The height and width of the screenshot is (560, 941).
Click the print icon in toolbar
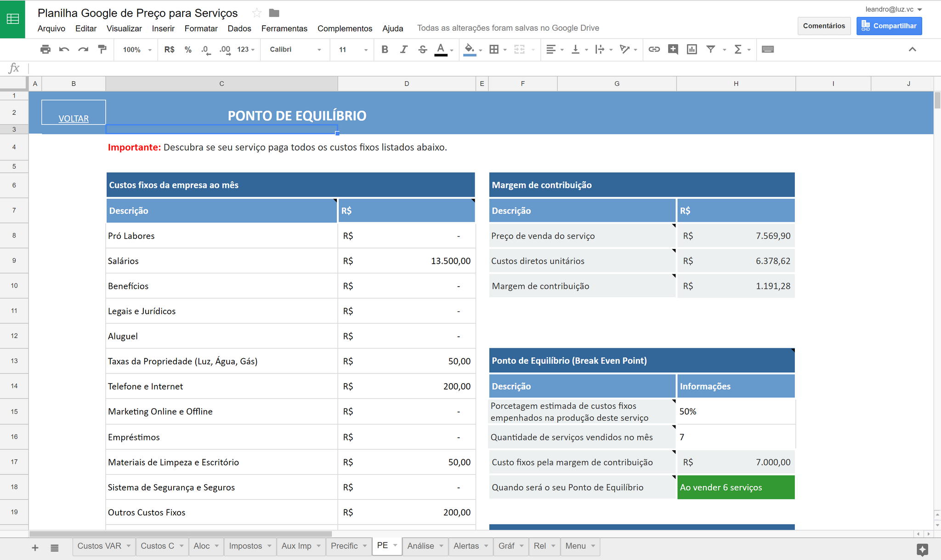pos(45,49)
